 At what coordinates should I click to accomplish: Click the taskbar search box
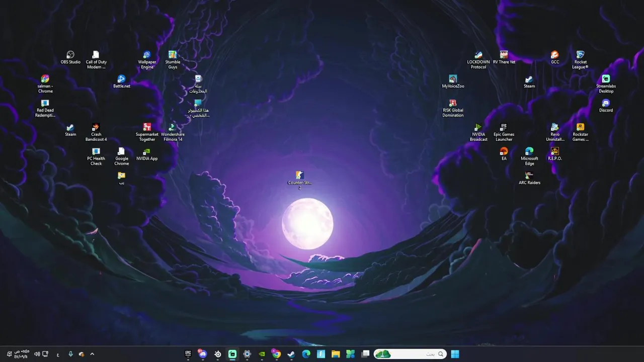410,354
